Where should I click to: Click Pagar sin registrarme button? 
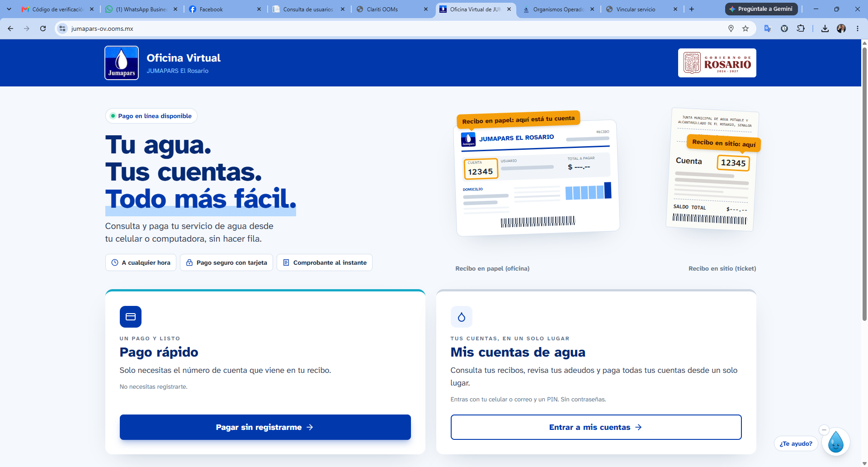[x=265, y=427]
